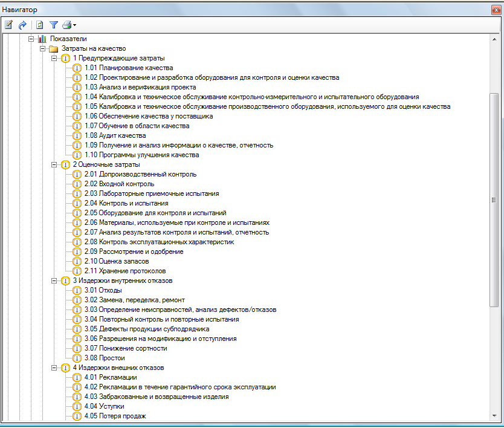The image size is (504, 428).
Task: Click the blue redo arrow icon
Action: pos(22,25)
